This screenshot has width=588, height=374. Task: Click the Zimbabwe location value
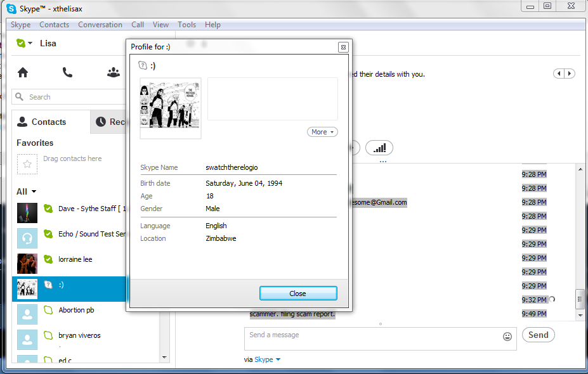(x=221, y=238)
